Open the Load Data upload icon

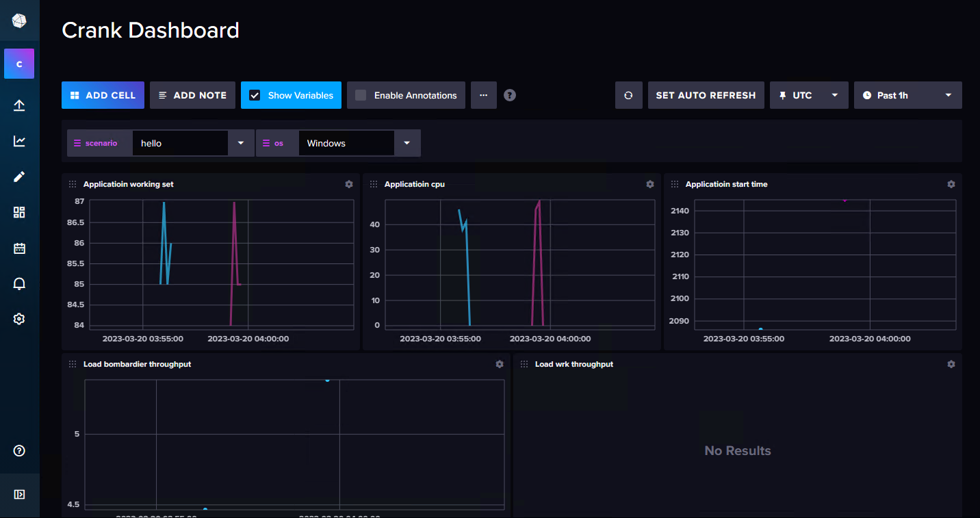tap(18, 105)
